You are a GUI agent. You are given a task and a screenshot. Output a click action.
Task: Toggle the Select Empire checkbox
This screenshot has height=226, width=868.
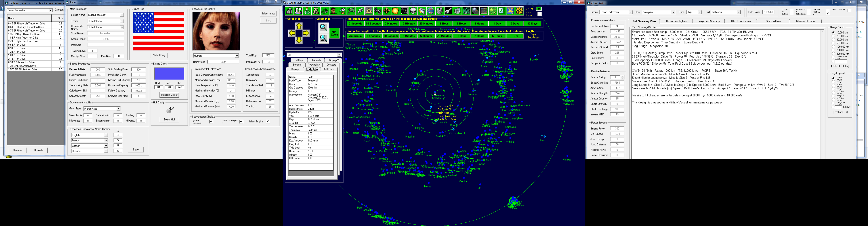click(268, 121)
